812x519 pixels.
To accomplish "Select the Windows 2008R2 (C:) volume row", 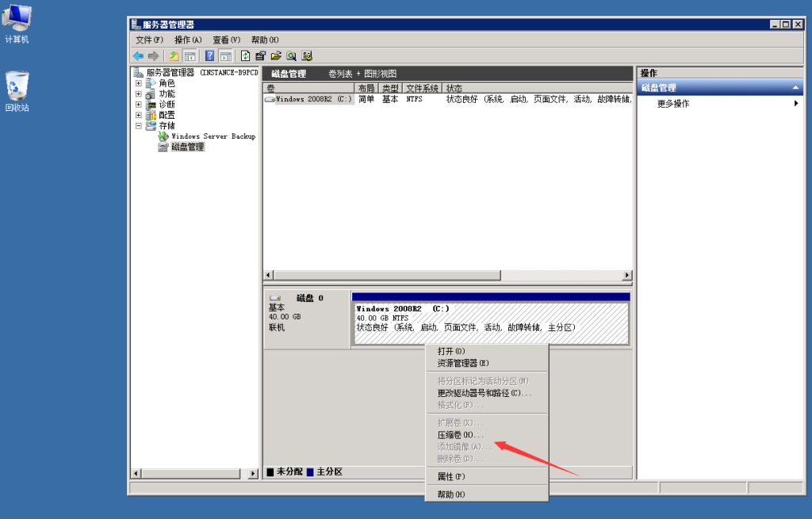I will [448, 99].
